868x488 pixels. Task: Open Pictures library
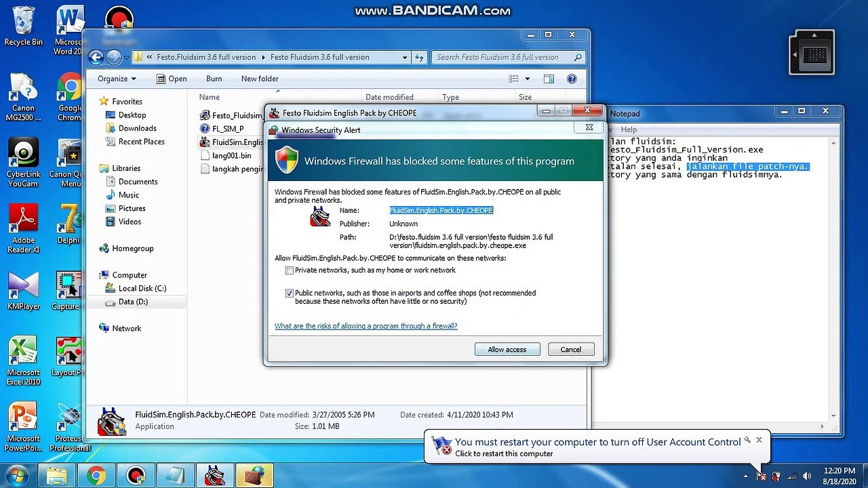click(x=132, y=209)
